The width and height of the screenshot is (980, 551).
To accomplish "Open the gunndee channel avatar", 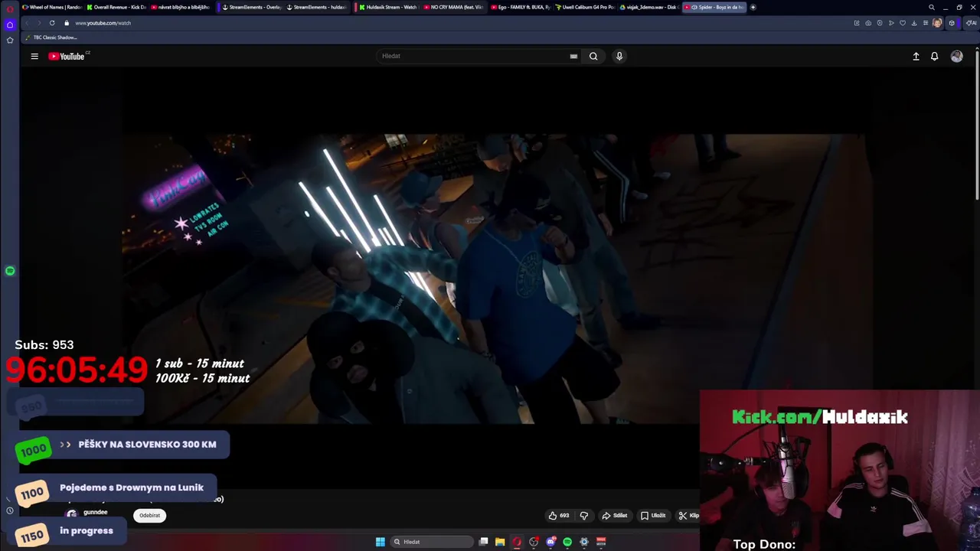I will pyautogui.click(x=72, y=514).
